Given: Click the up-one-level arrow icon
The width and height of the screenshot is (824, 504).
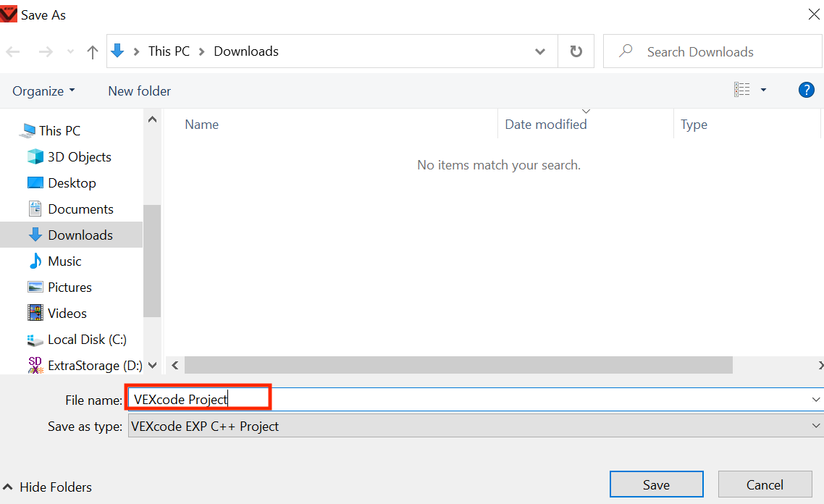Looking at the screenshot, I should pos(93,51).
